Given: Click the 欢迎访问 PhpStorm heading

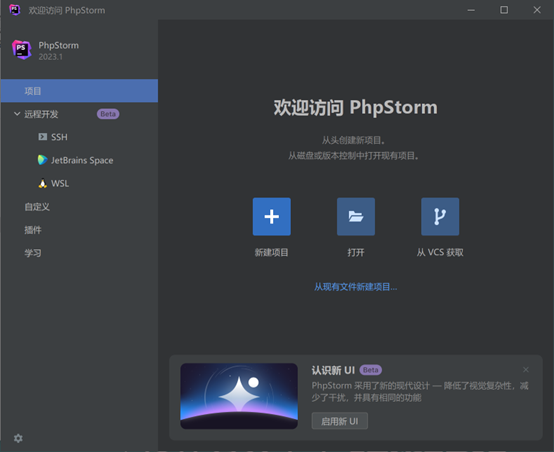Looking at the screenshot, I should tap(355, 107).
